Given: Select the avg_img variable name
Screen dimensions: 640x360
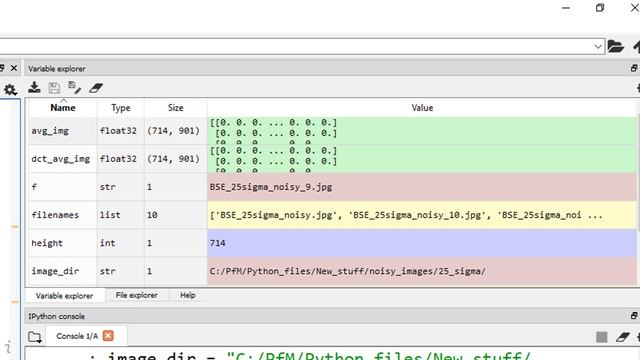Looking at the screenshot, I should [x=50, y=131].
